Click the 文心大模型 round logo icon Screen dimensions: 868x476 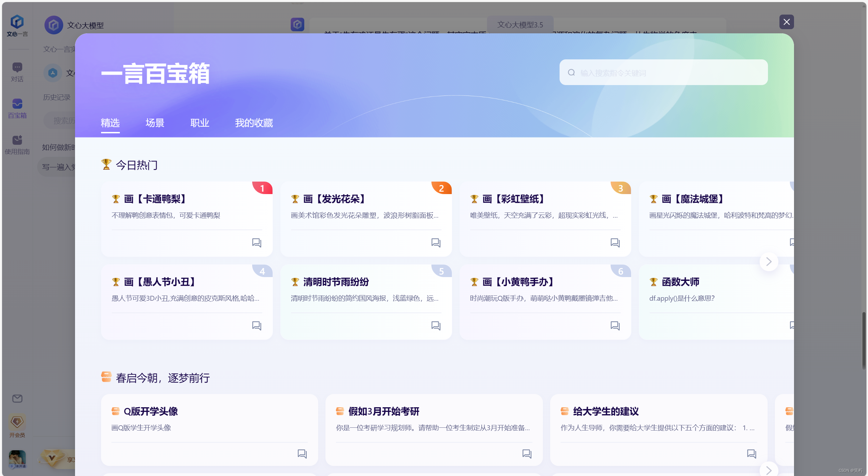[x=53, y=25]
